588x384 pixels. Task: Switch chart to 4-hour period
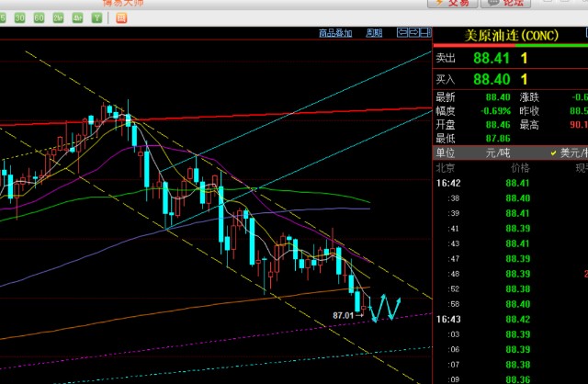pyautogui.click(x=78, y=17)
